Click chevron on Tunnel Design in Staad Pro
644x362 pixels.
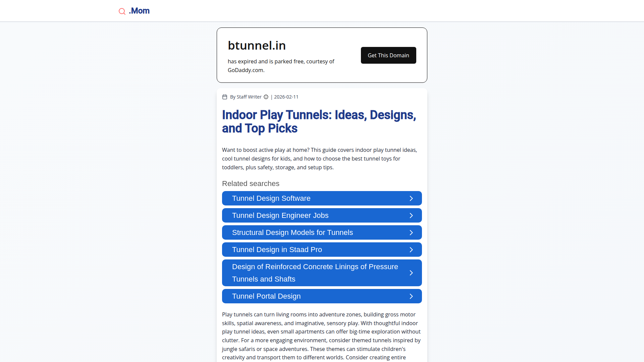[x=411, y=250]
